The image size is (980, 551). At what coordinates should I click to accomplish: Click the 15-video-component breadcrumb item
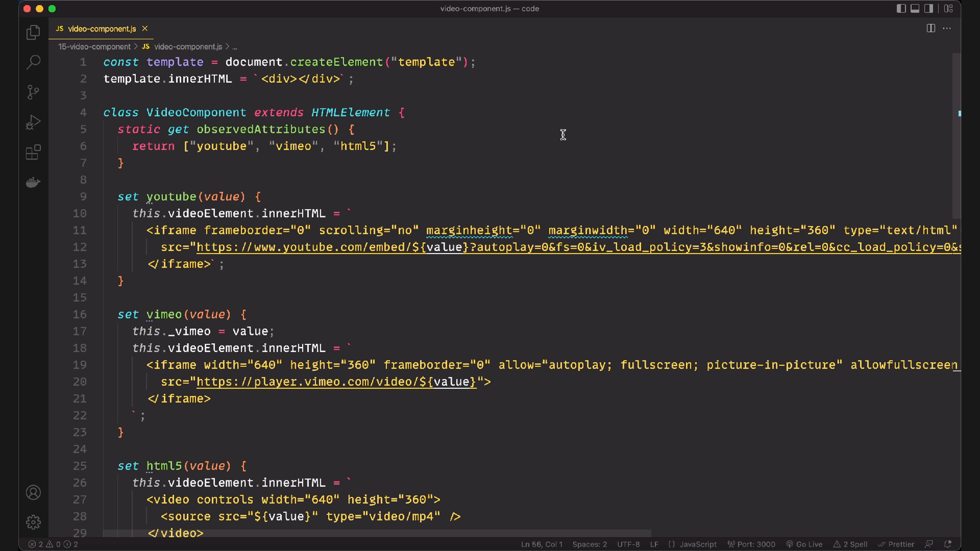coord(94,46)
